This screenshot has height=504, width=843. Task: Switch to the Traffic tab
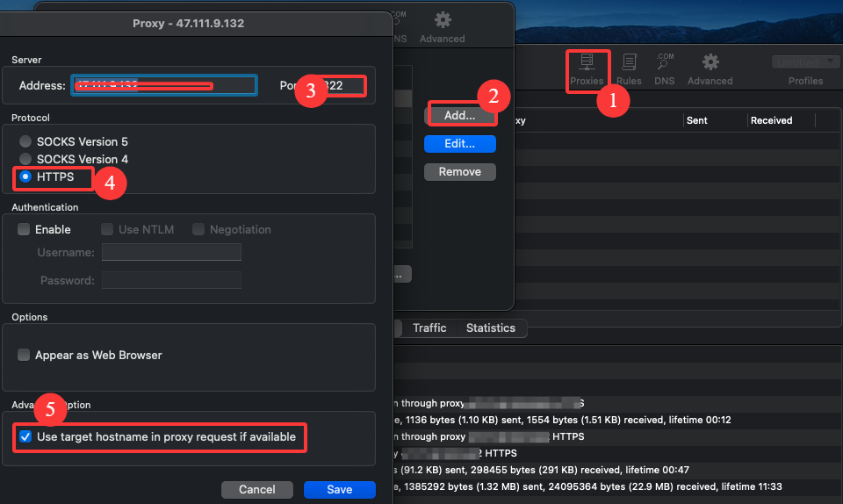[429, 328]
